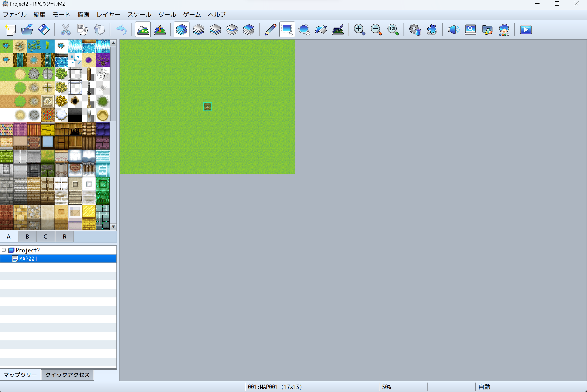587x392 pixels.
Task: Pick the red brick wall tile
Action: tap(7, 217)
